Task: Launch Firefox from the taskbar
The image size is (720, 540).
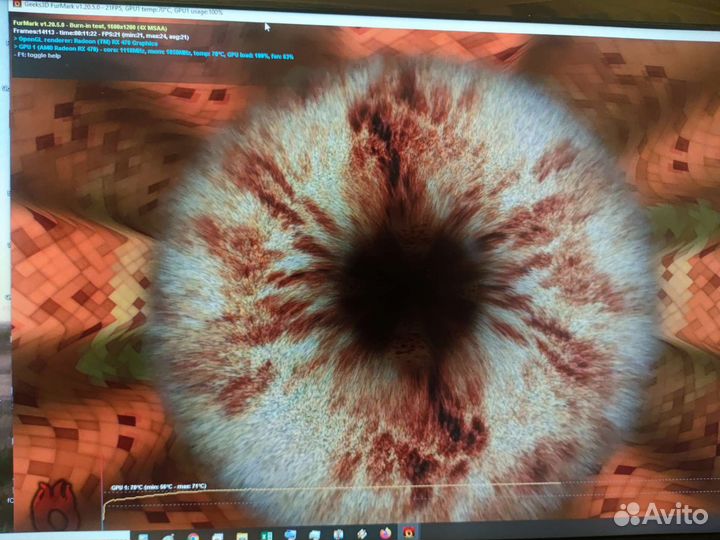Action: pyautogui.click(x=384, y=532)
